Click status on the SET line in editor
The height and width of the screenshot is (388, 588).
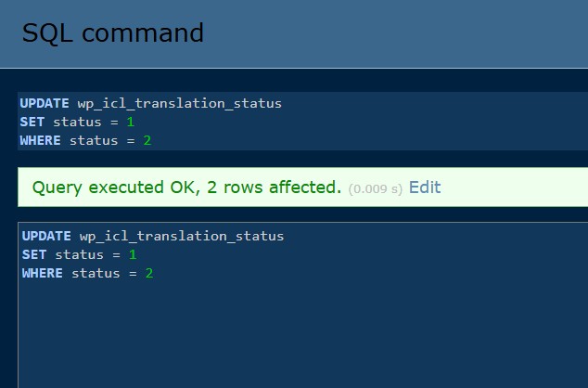click(x=78, y=254)
